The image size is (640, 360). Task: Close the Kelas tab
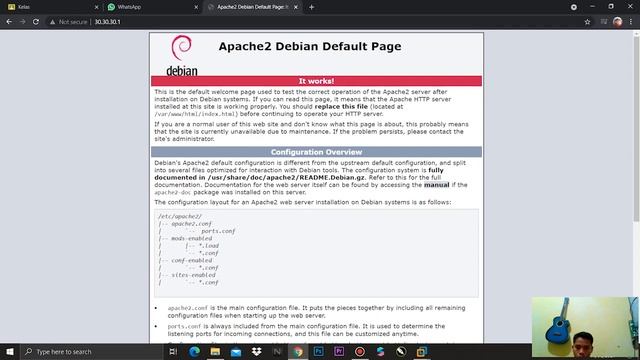click(x=96, y=7)
